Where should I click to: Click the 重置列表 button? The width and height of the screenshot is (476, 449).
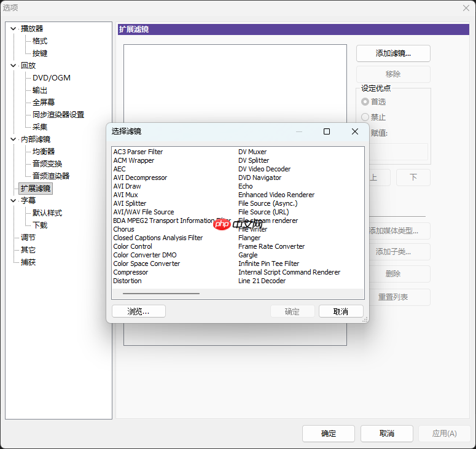399,297
